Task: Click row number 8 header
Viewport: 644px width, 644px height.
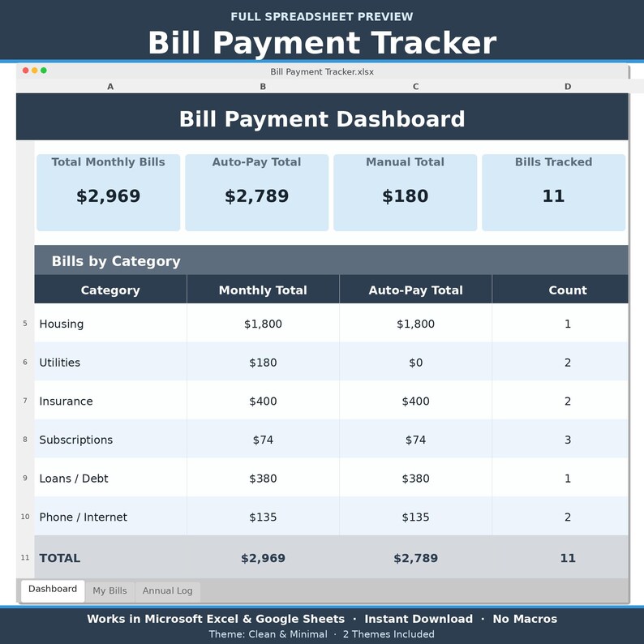Action: click(x=25, y=439)
